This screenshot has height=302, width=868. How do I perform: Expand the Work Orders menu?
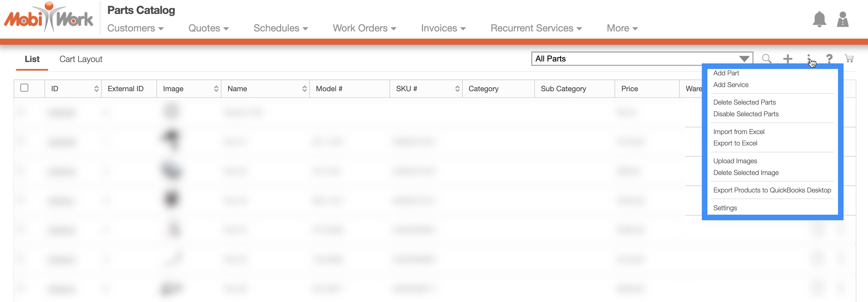pyautogui.click(x=364, y=28)
